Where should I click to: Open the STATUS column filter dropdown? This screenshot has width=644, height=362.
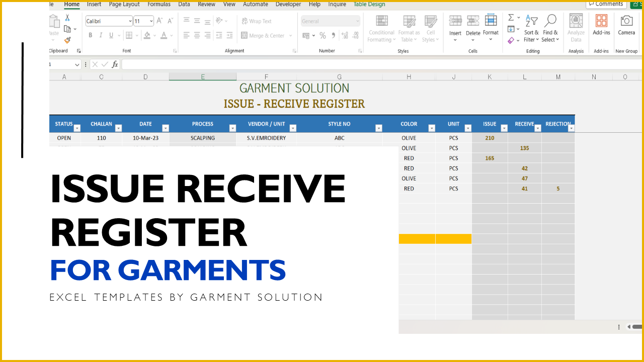pos(76,128)
